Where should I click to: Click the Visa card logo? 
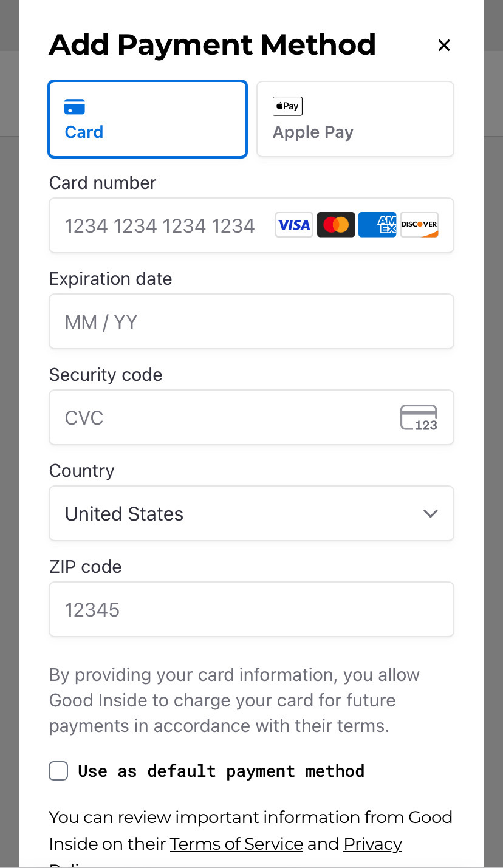point(294,225)
